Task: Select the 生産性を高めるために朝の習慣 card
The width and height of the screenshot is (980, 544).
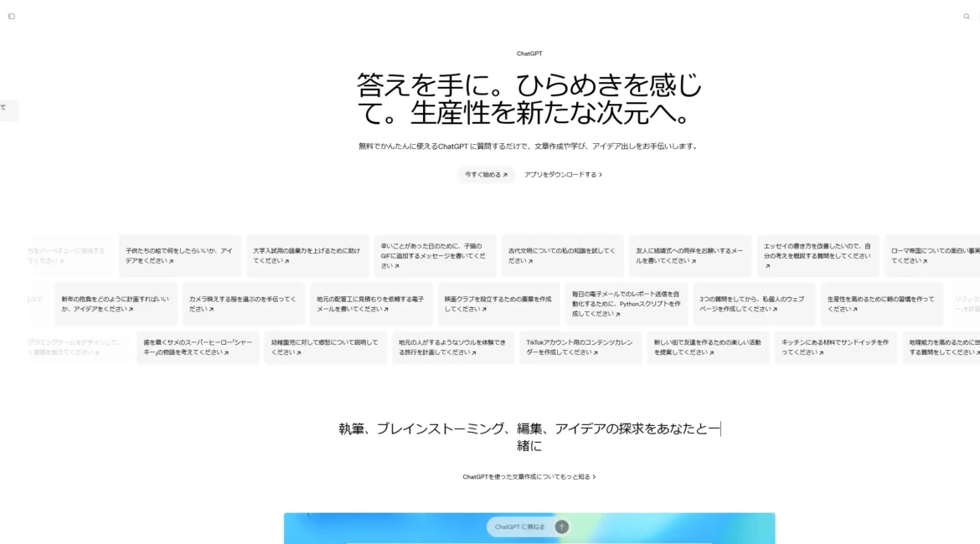Action: 882,304
